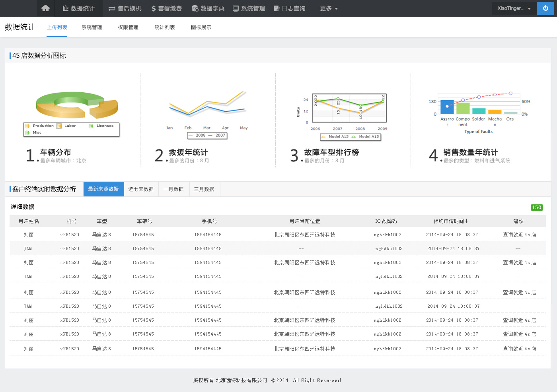Expand the 更多 dropdown menu

(x=329, y=8)
